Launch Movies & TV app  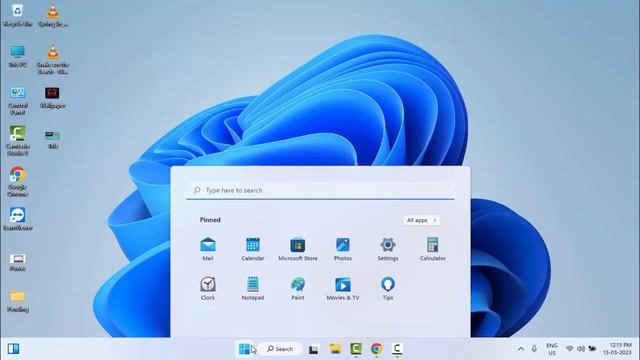343,289
